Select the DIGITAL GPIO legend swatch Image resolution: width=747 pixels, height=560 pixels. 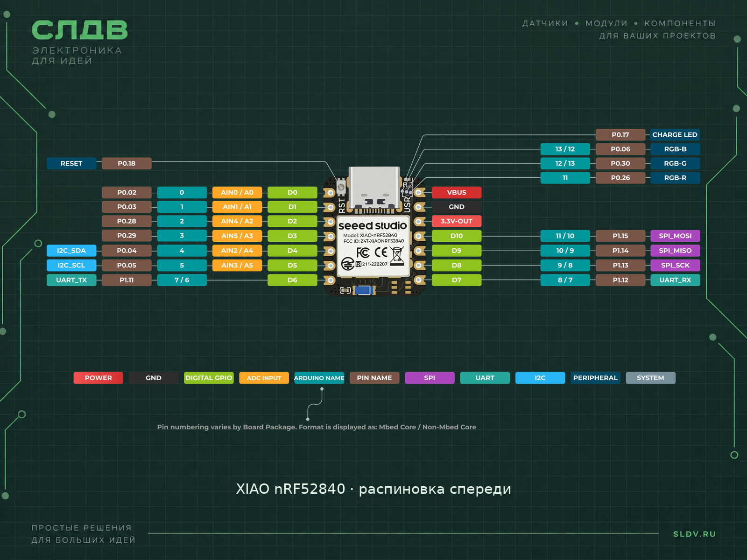[209, 378]
